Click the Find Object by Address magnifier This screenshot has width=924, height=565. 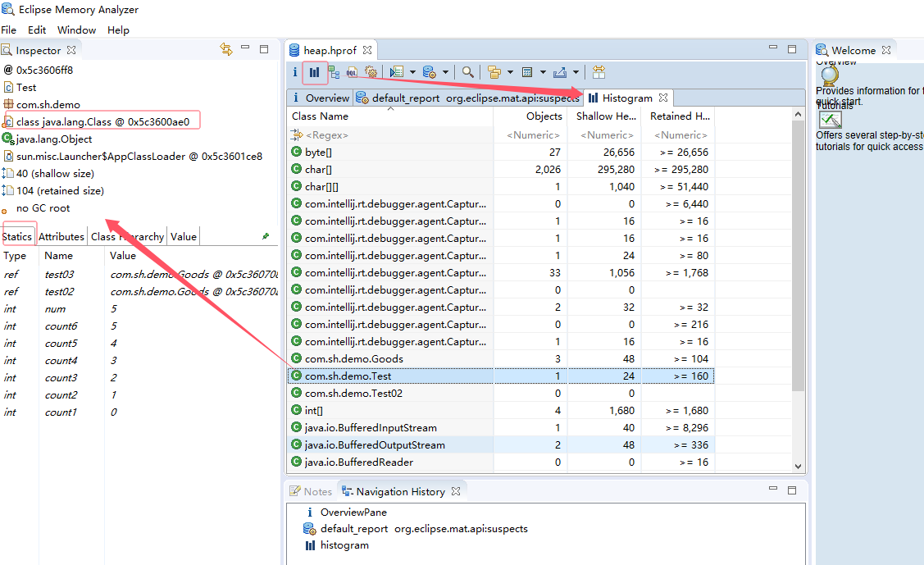point(467,72)
